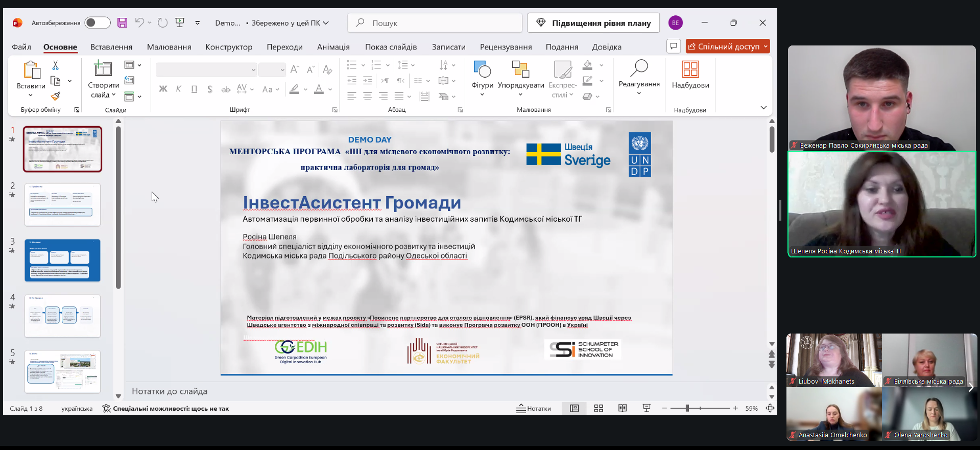Apply underline formatting

point(194,89)
